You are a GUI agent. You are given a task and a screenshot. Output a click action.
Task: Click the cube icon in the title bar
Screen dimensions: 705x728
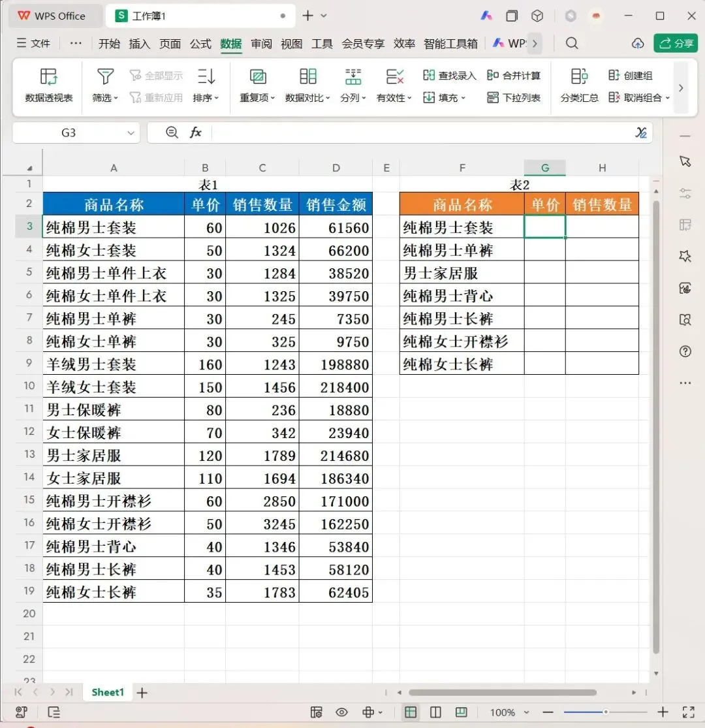point(537,16)
